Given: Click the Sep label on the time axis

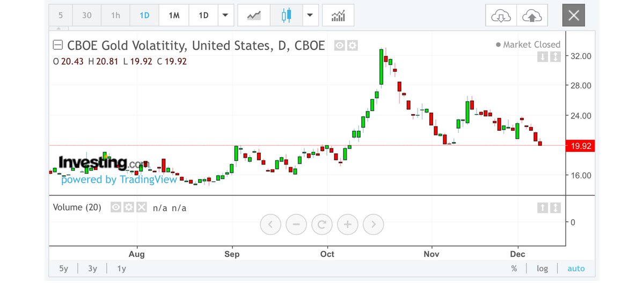Looking at the screenshot, I should point(232,254).
